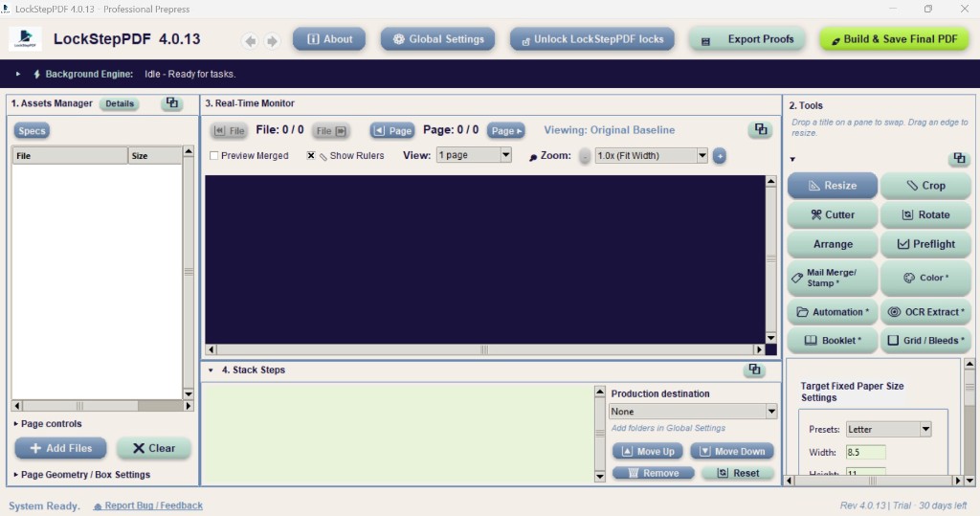Click Export Proofs
Viewport: 980px width, 516px height.
pos(747,39)
